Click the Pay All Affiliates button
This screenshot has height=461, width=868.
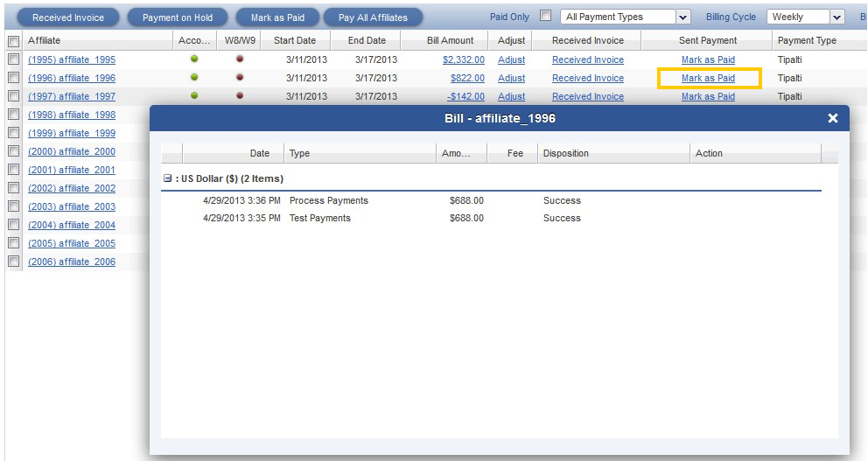[x=373, y=17]
